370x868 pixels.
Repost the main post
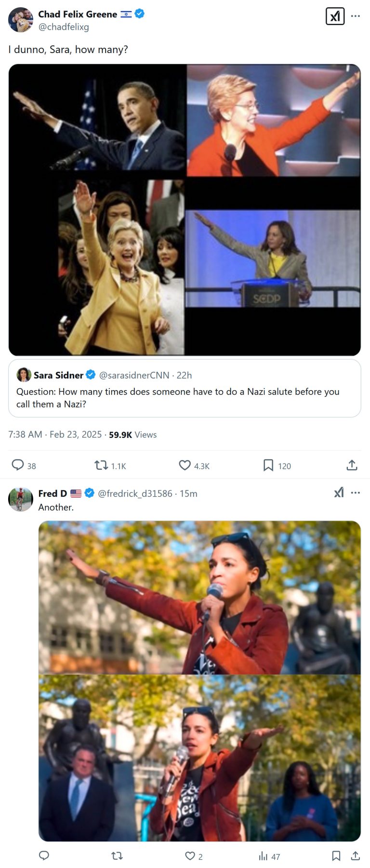click(101, 465)
